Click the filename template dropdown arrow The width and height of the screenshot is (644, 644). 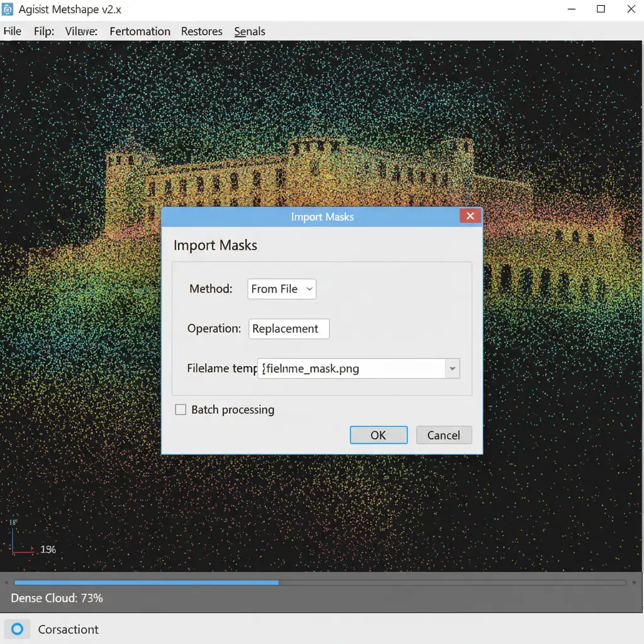point(452,369)
